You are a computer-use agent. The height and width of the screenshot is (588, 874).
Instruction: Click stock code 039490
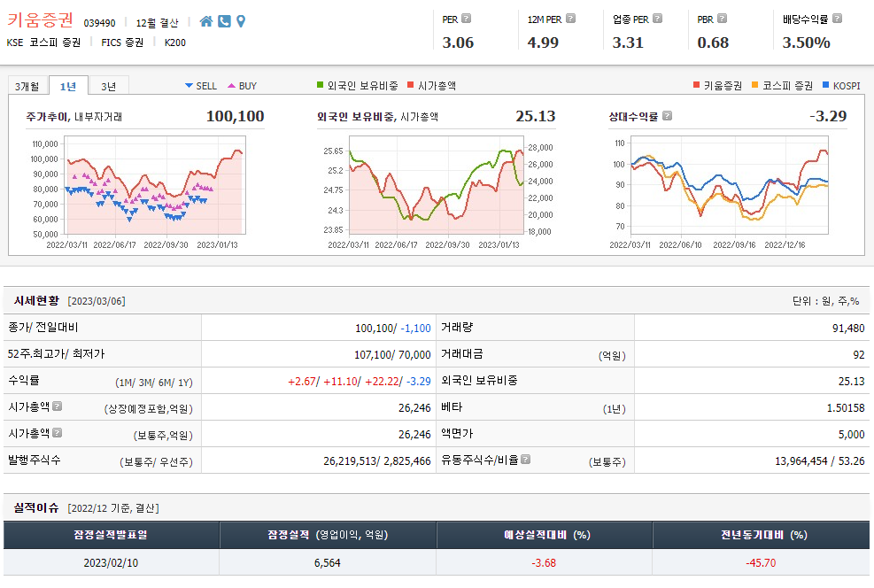(100, 23)
